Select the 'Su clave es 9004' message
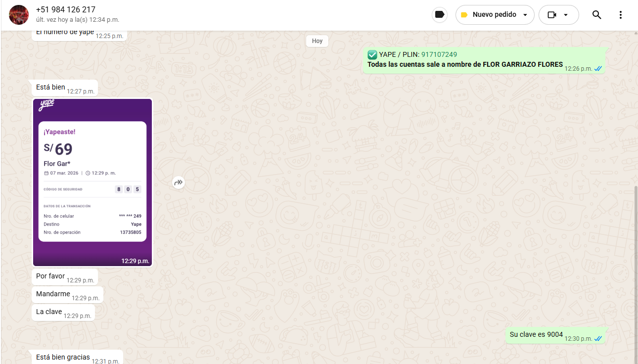Image resolution: width=638 pixels, height=364 pixels. (536, 335)
